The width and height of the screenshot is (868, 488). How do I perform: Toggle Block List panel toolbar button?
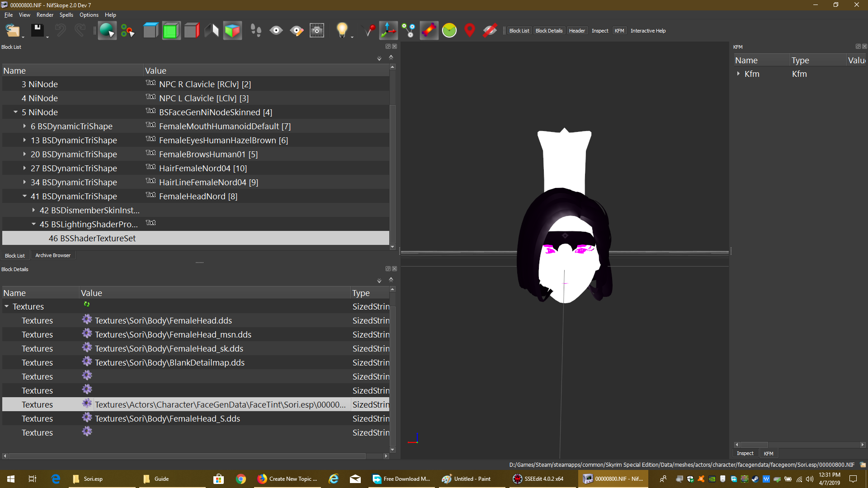519,31
